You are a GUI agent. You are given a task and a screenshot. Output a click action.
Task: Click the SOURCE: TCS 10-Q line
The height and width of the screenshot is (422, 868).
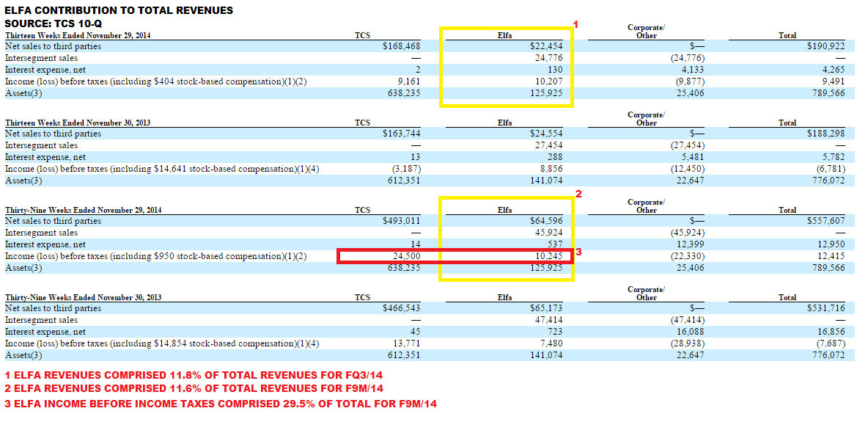(53, 23)
